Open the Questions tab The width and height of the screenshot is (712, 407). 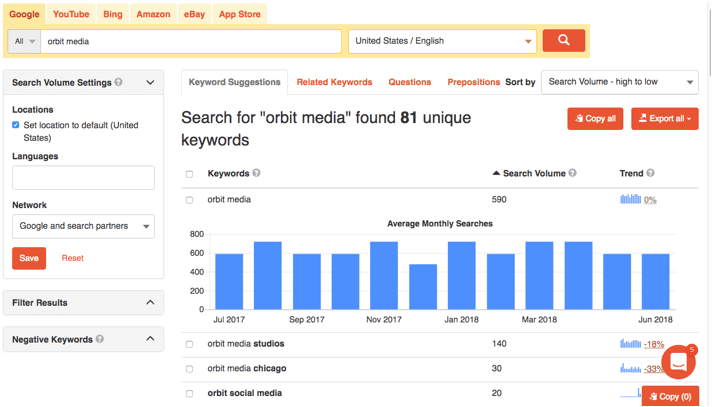410,82
